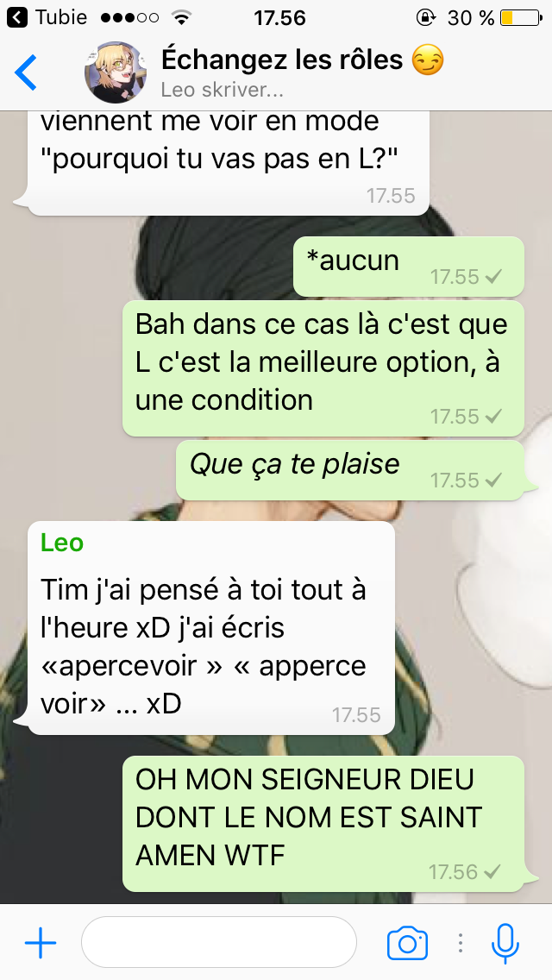The image size is (552, 980).
Task: Tap the "L c'est la meilleure option" message
Action: 323,368
